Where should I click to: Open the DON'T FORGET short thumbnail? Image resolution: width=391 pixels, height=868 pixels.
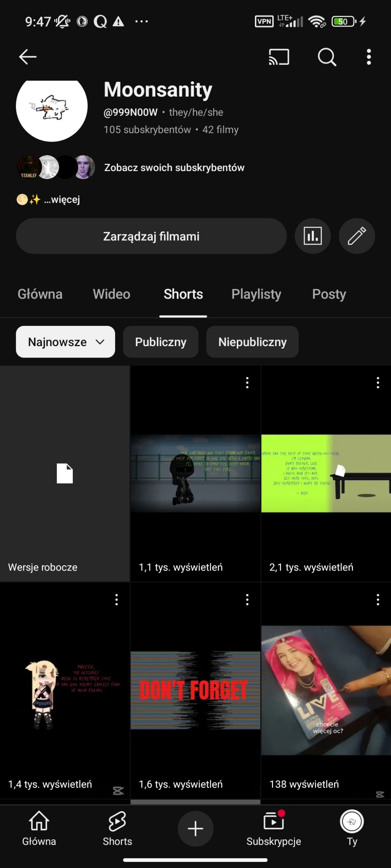(x=195, y=690)
